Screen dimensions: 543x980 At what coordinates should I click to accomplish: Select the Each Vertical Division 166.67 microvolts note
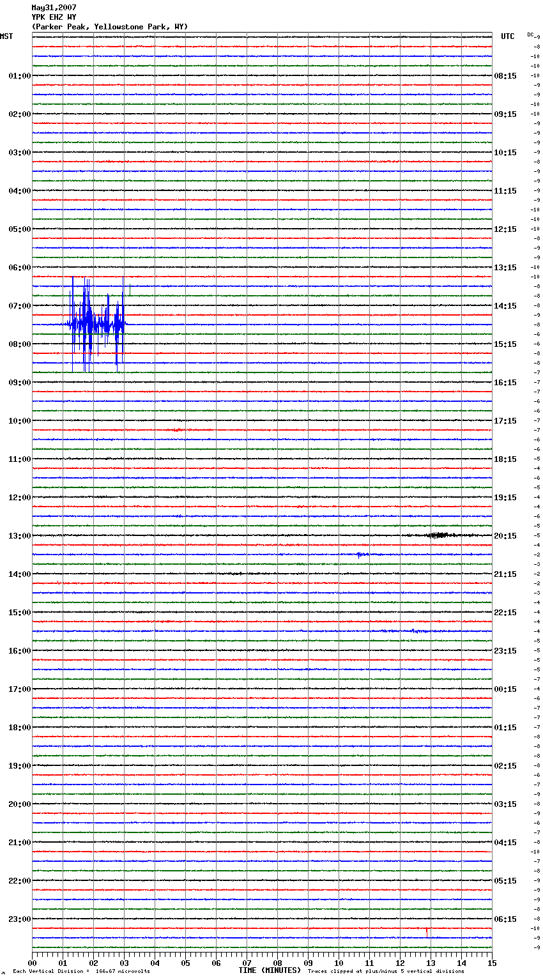click(81, 971)
